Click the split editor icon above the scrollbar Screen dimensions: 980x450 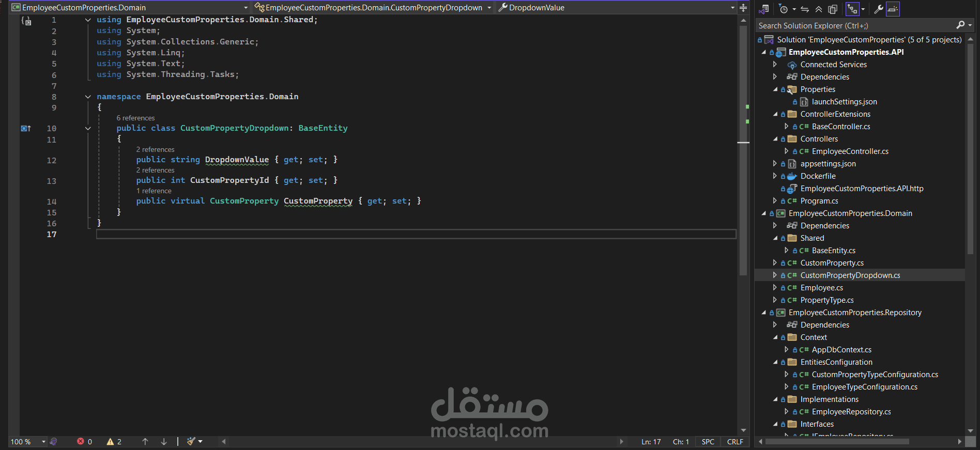click(x=743, y=8)
